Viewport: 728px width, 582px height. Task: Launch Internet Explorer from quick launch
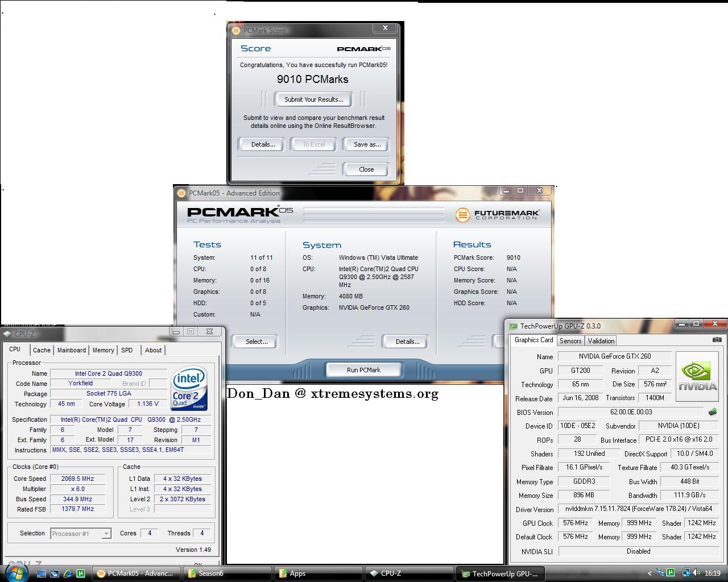click(68, 573)
